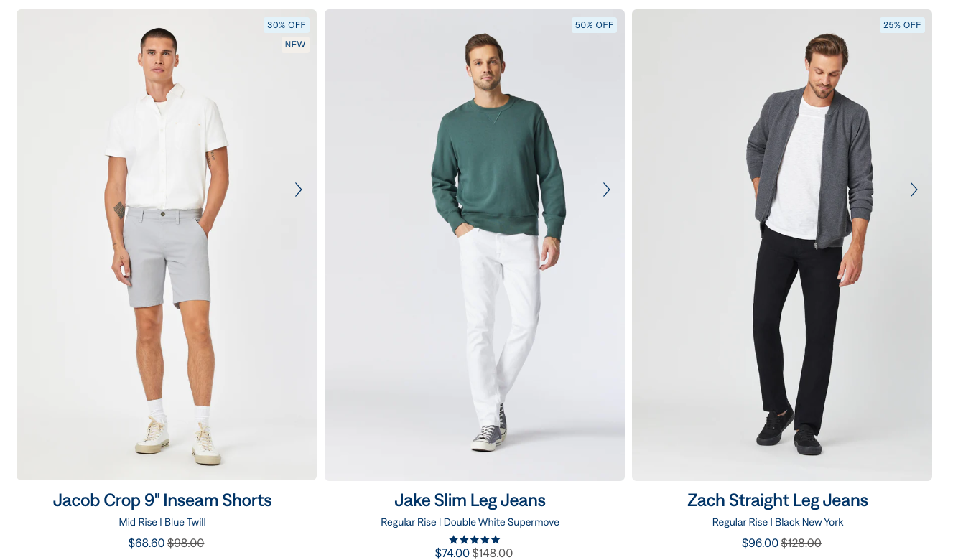Viewport: 953px width, 560px height.
Task: Click the 50% OFF badge
Action: (595, 25)
